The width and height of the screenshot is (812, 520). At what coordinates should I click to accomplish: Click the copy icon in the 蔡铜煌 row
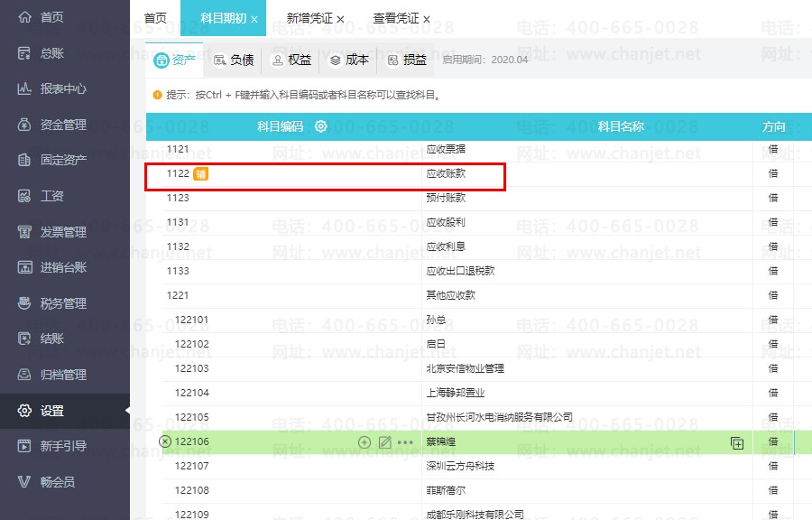737,443
